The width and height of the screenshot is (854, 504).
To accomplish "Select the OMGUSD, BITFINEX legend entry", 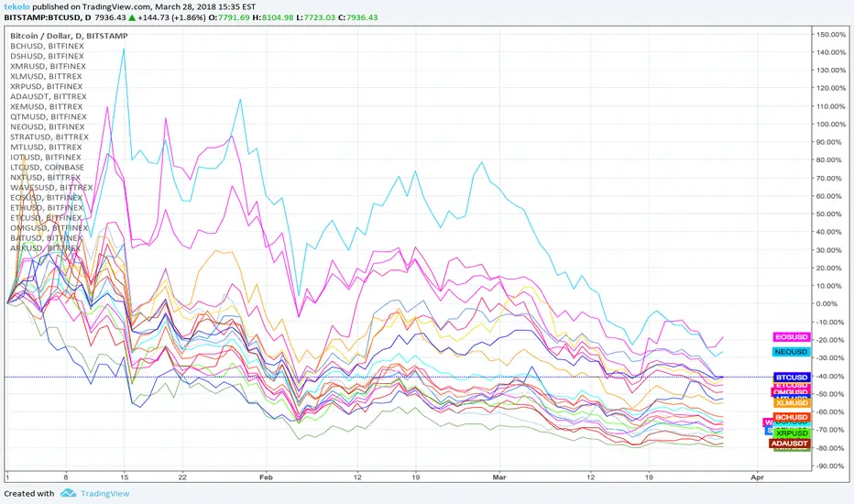I will point(49,228).
